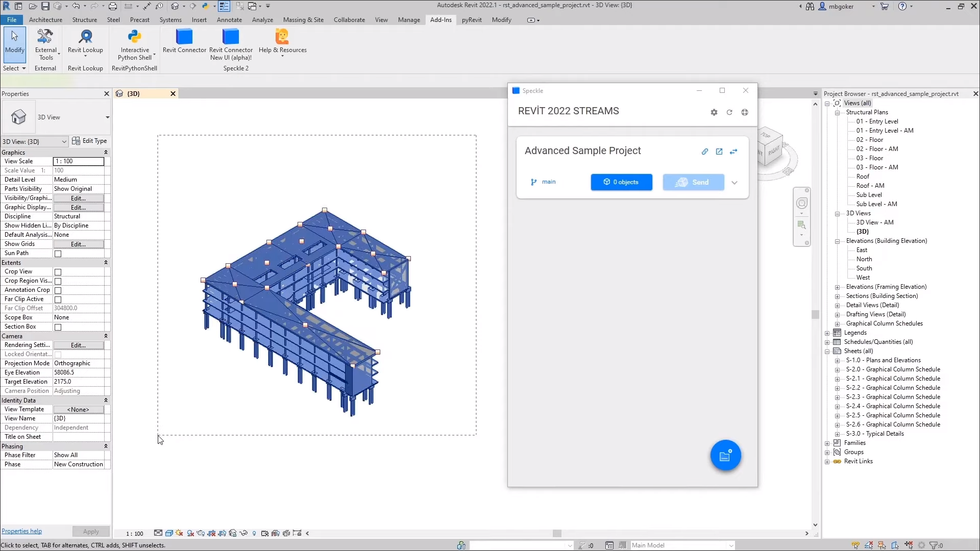Switch to the Manage ribbon tab
Viewport: 980px width, 551px height.
(x=409, y=20)
